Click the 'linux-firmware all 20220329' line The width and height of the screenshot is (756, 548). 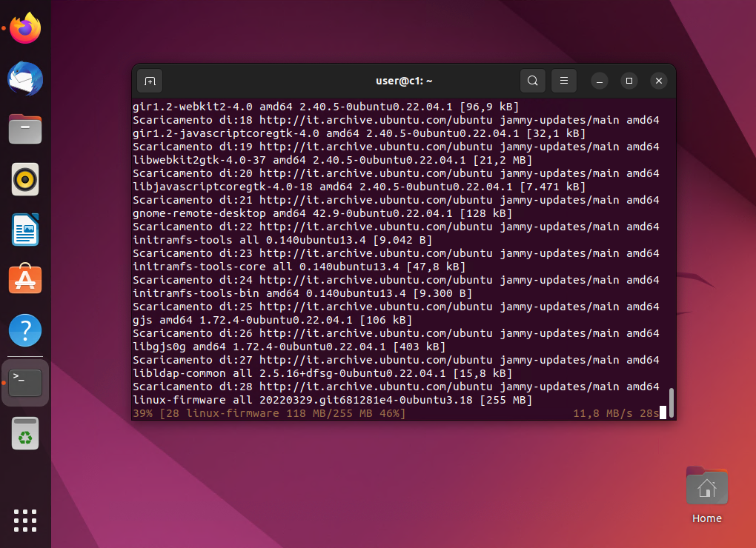332,400
